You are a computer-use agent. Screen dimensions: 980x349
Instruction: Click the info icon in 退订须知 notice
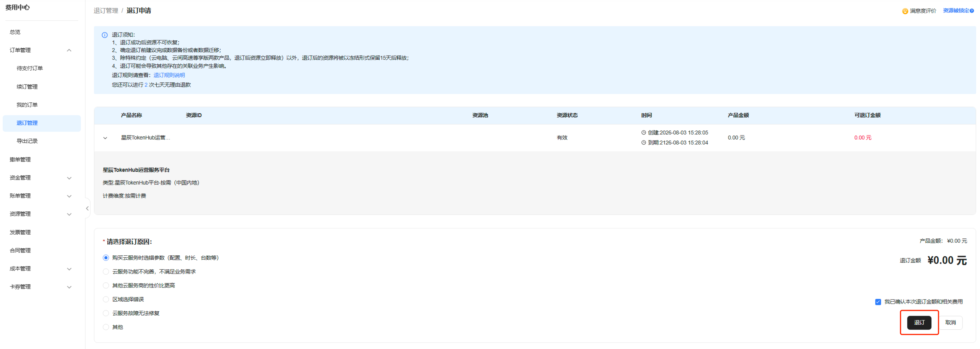tap(105, 35)
